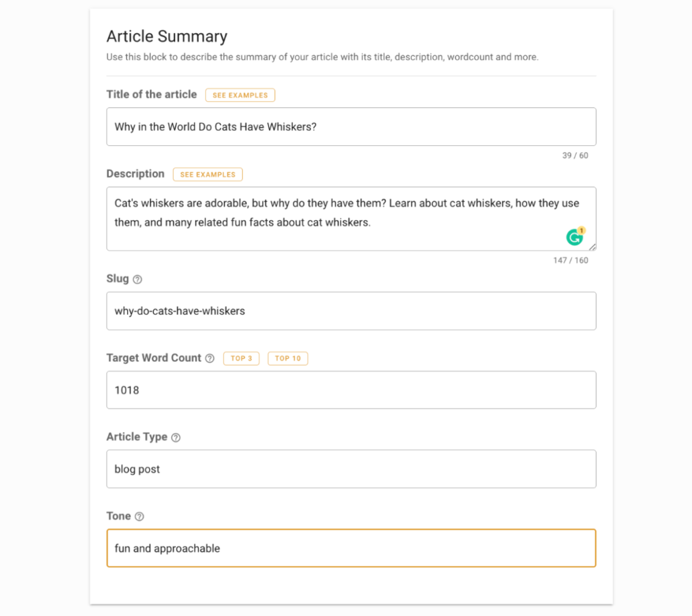Click the Article Summary heading

(167, 36)
